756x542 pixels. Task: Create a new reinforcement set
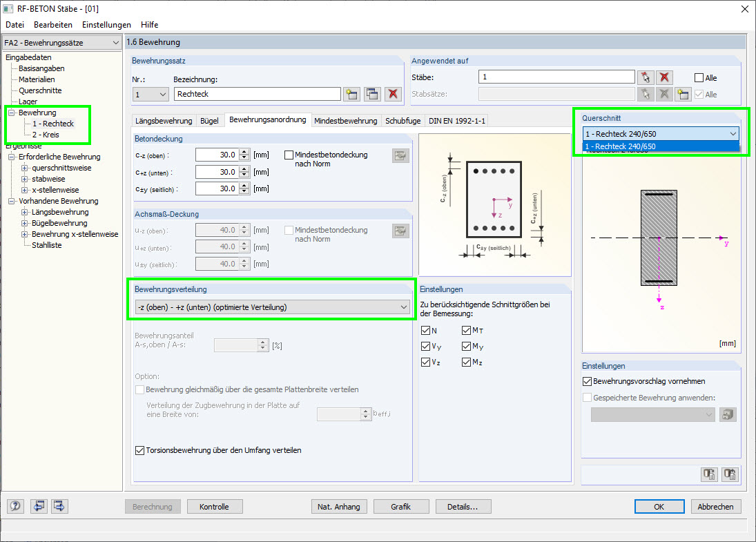(x=353, y=93)
